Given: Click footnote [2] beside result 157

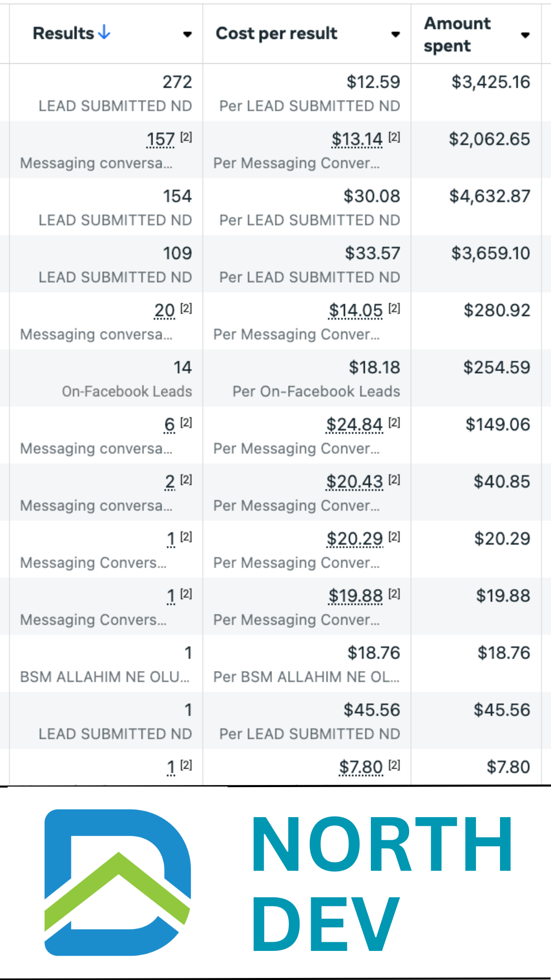Looking at the screenshot, I should click(186, 137).
